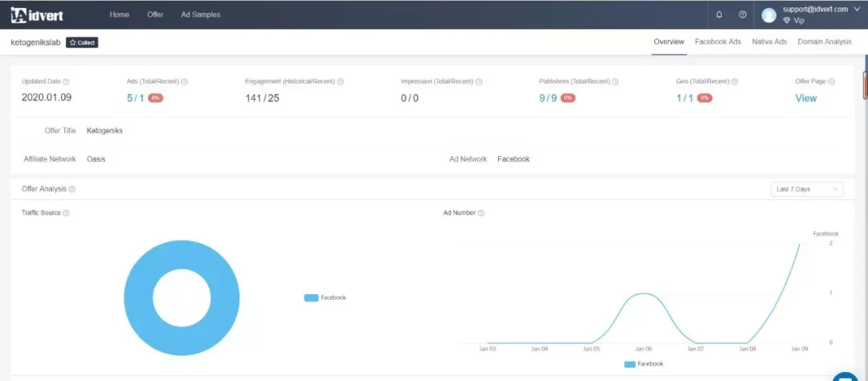Click the Ads 5 / 1 value link

[x=135, y=98]
